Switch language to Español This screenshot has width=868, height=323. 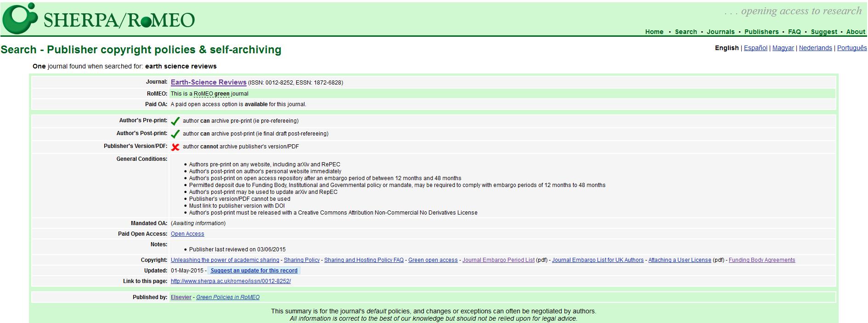coord(755,48)
